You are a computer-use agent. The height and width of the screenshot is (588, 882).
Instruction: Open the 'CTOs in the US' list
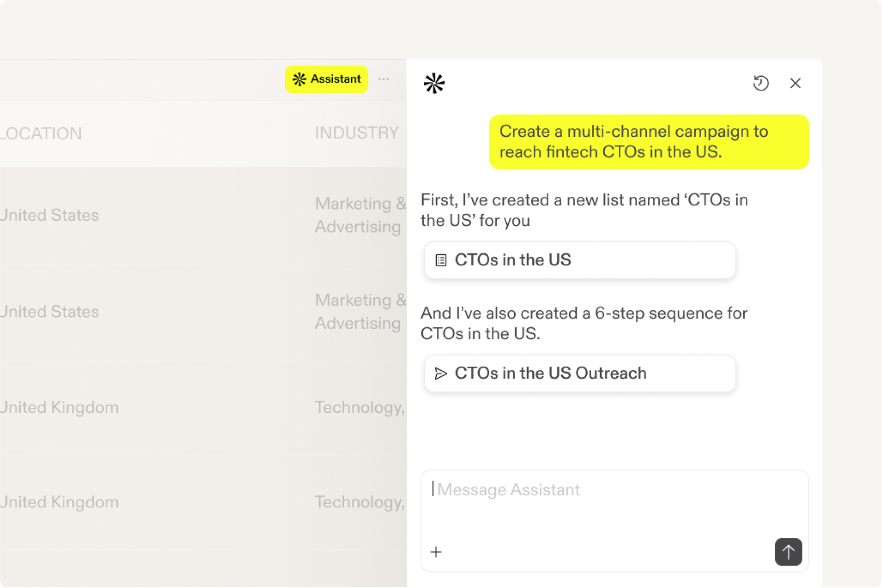[579, 260]
